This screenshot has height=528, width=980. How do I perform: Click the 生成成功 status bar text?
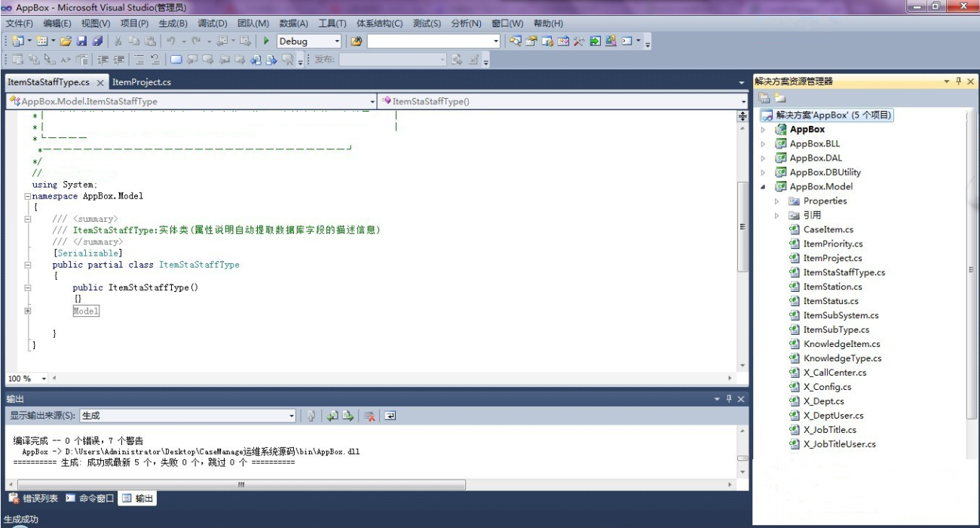pos(21,519)
